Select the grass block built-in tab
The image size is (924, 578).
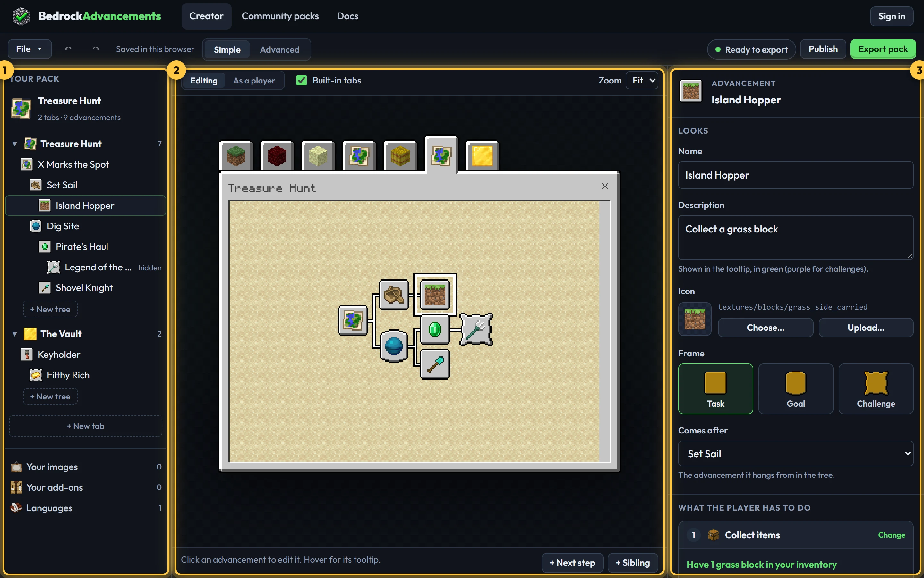coord(236,156)
